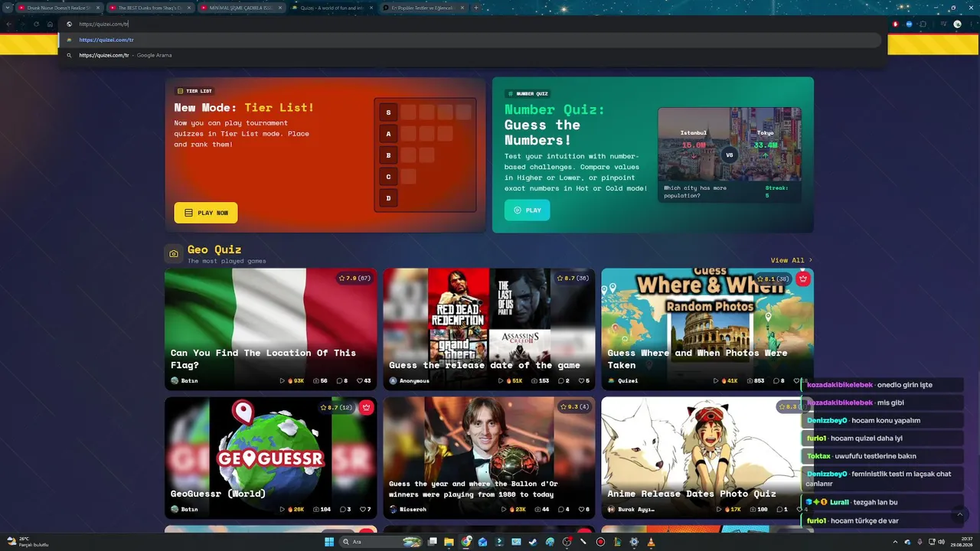The height and width of the screenshot is (551, 980).
Task: Click the PLAY button for Number Quiz
Action: 527,210
